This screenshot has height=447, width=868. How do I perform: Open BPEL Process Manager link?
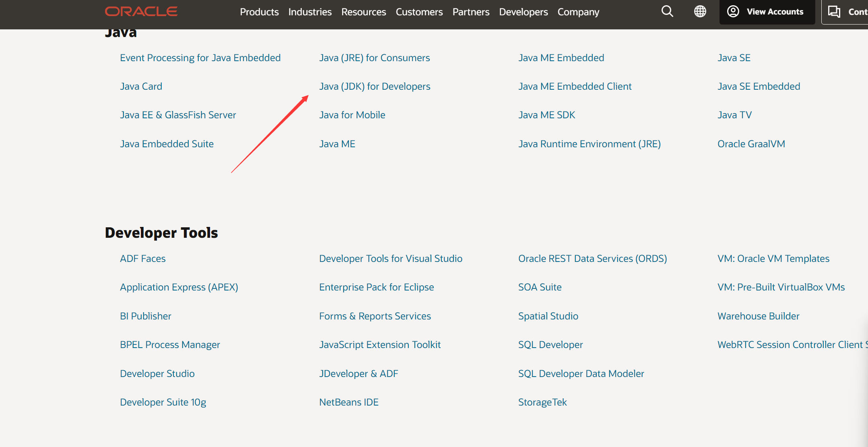coord(170,345)
